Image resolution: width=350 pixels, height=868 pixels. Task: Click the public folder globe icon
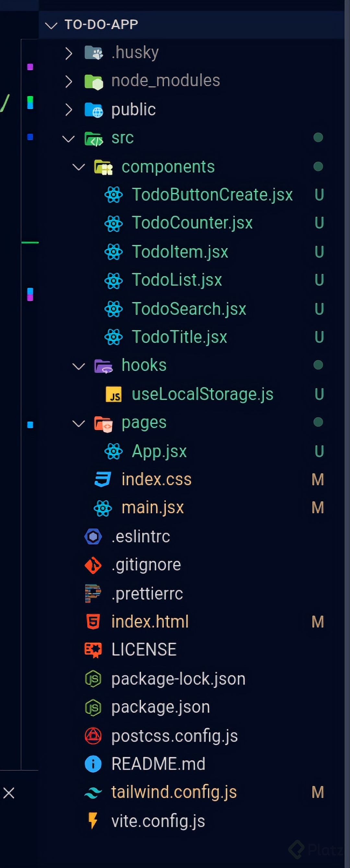94,110
